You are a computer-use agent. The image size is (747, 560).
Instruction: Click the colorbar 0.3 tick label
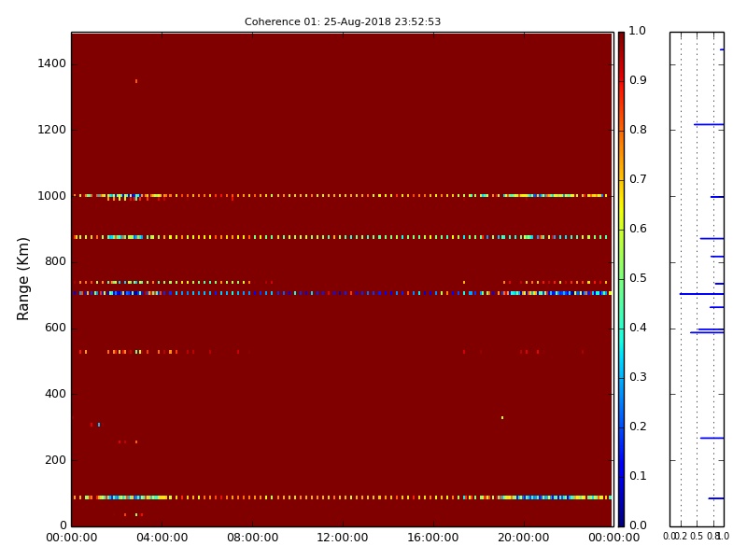pos(638,377)
